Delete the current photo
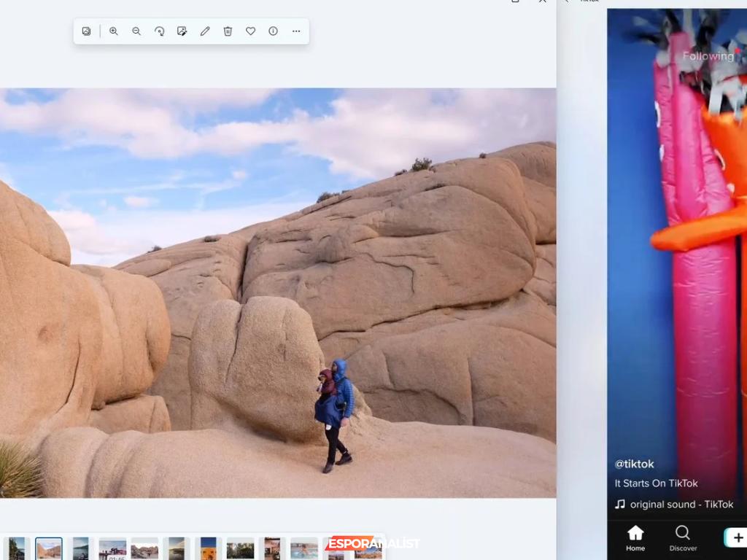Screen dimensions: 747x560 click(228, 31)
